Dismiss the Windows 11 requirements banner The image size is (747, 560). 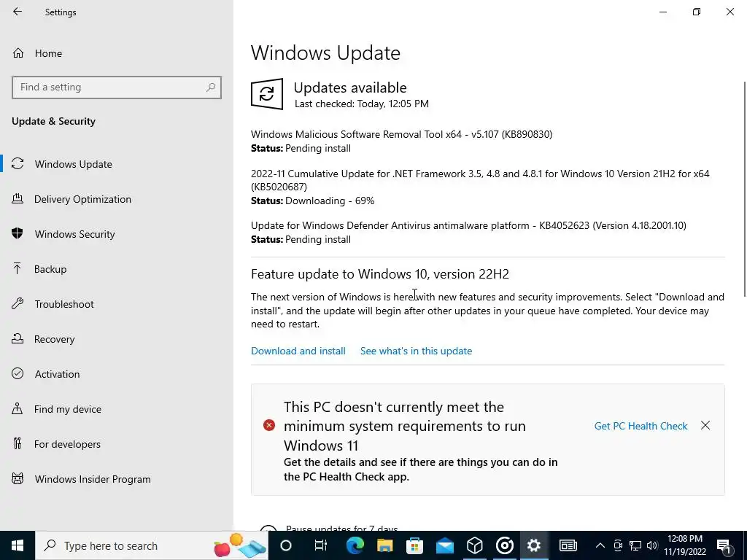coord(705,425)
